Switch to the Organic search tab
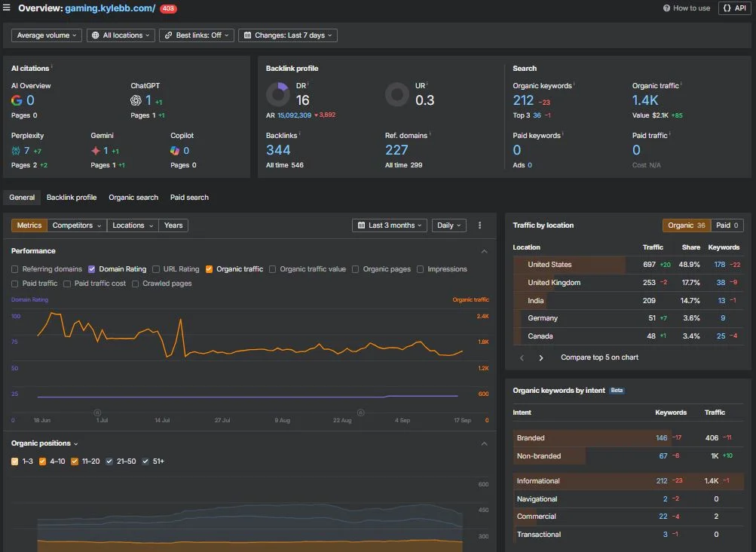 pyautogui.click(x=133, y=198)
